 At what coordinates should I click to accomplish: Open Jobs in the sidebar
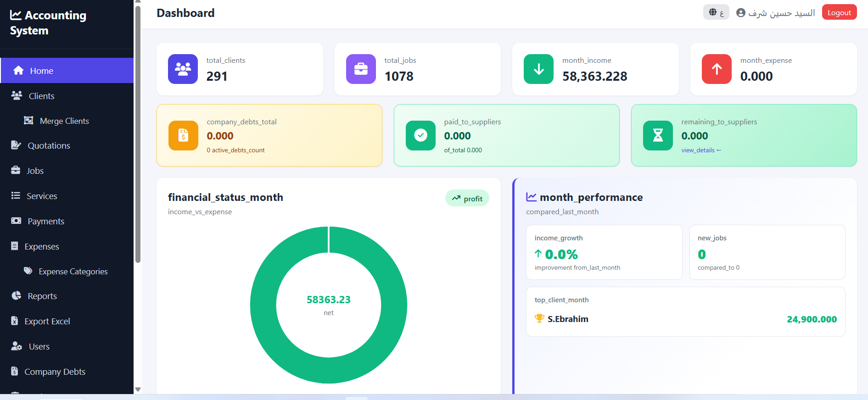click(x=67, y=171)
